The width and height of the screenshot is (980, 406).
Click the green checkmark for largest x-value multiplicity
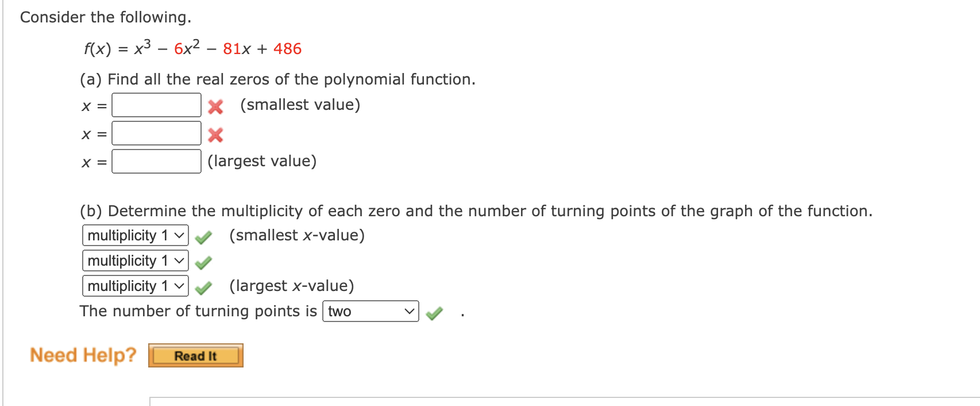click(x=204, y=286)
